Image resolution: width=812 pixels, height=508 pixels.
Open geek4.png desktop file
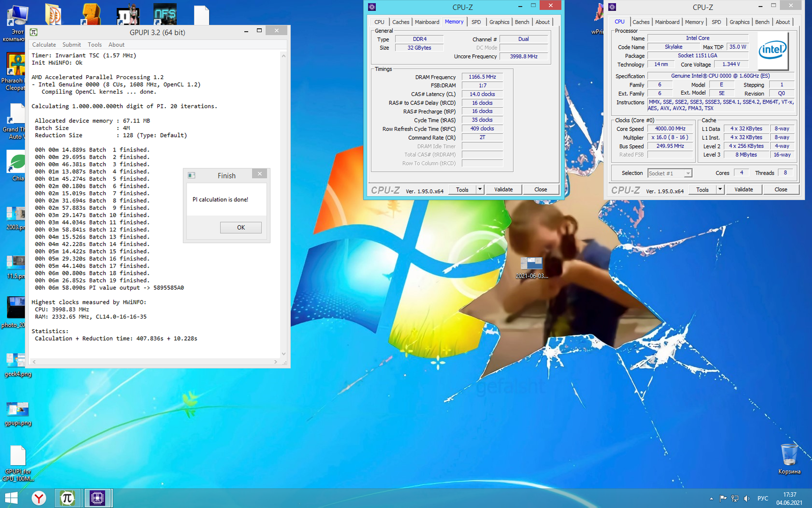click(x=17, y=365)
